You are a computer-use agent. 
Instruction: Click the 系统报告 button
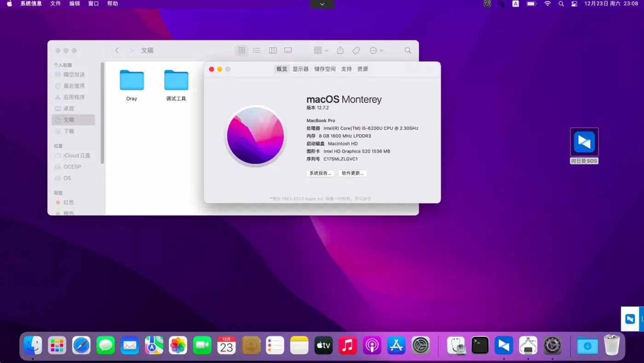coord(320,173)
